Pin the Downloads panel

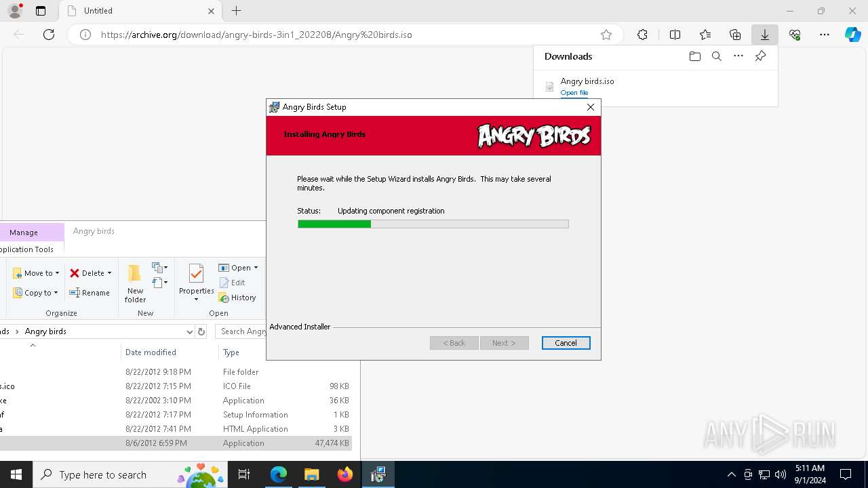(760, 56)
